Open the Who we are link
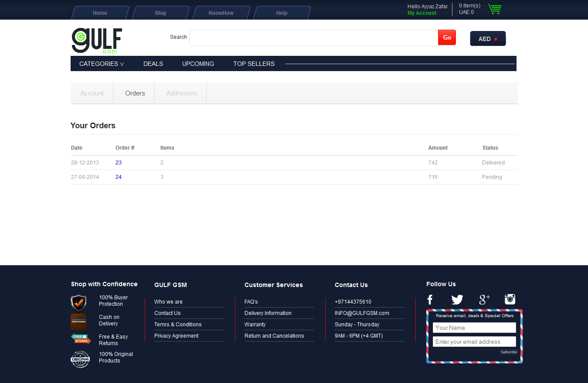This screenshot has height=383, width=588. pos(168,302)
